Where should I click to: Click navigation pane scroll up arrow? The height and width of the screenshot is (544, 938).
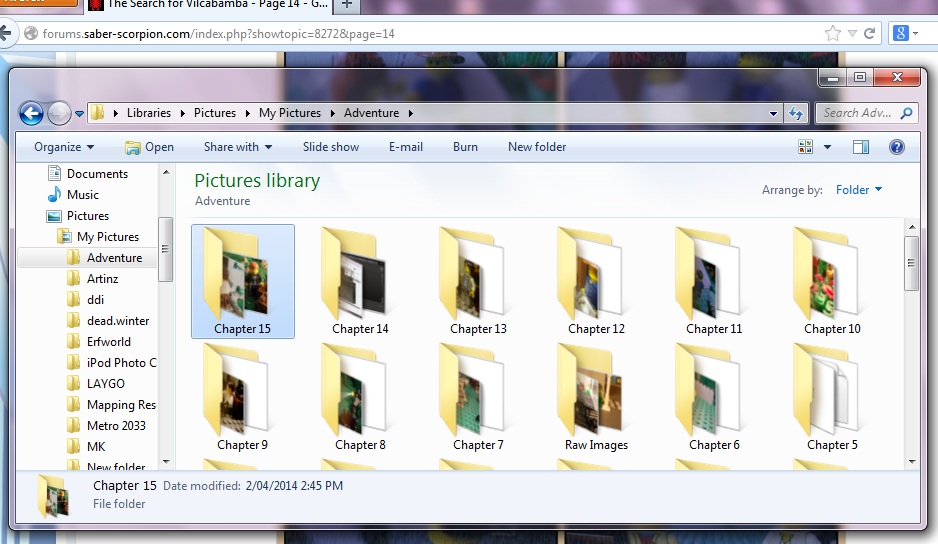tap(166, 172)
